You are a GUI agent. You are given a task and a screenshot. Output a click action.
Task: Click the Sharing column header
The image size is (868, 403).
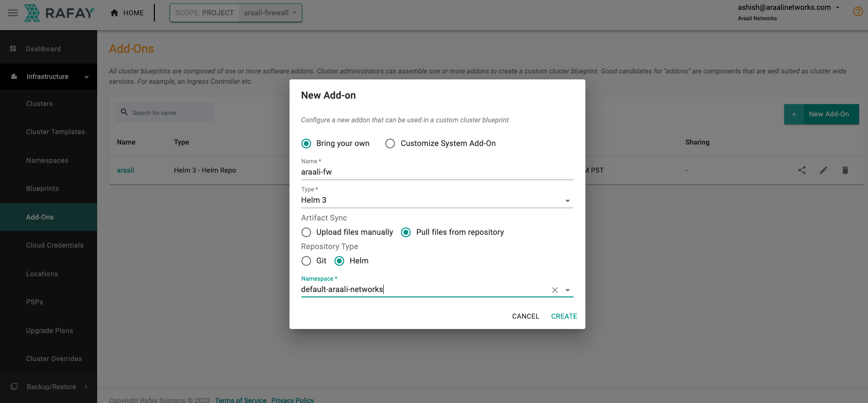pyautogui.click(x=697, y=142)
